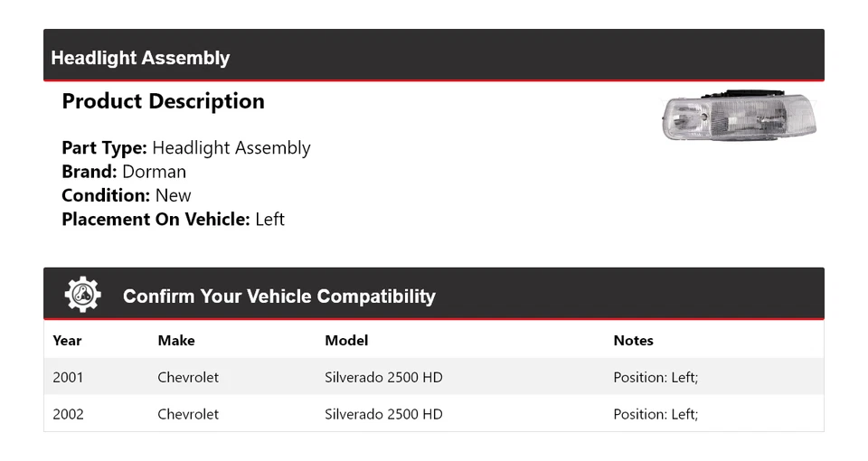Click the Condition New line
The width and height of the screenshot is (868, 461).
pyautogui.click(x=127, y=195)
